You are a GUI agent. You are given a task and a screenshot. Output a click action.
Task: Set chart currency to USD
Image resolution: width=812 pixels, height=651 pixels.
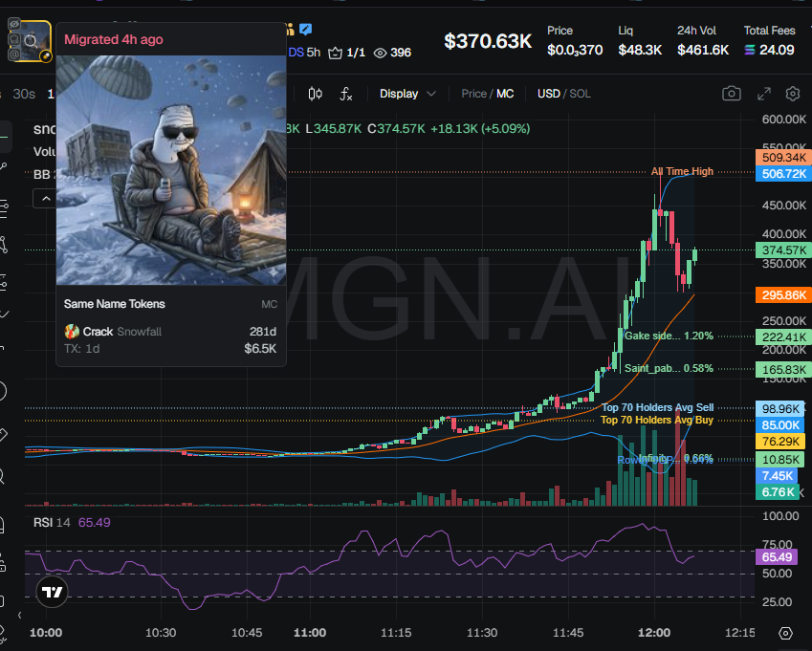click(x=548, y=94)
